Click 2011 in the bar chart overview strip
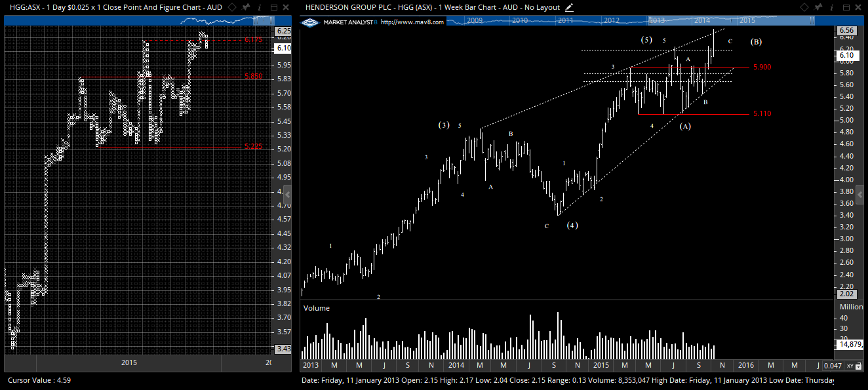The height and width of the screenshot is (390, 868). point(566,21)
